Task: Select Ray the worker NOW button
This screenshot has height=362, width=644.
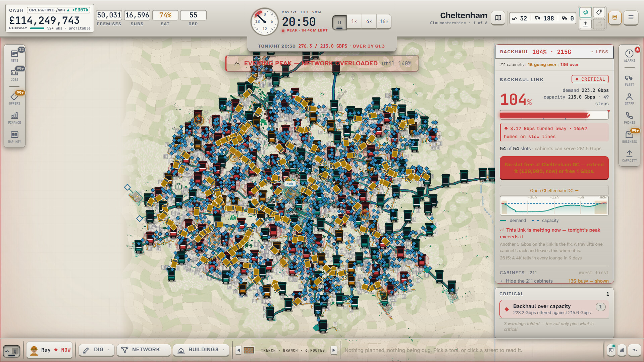Action: click(x=50, y=350)
